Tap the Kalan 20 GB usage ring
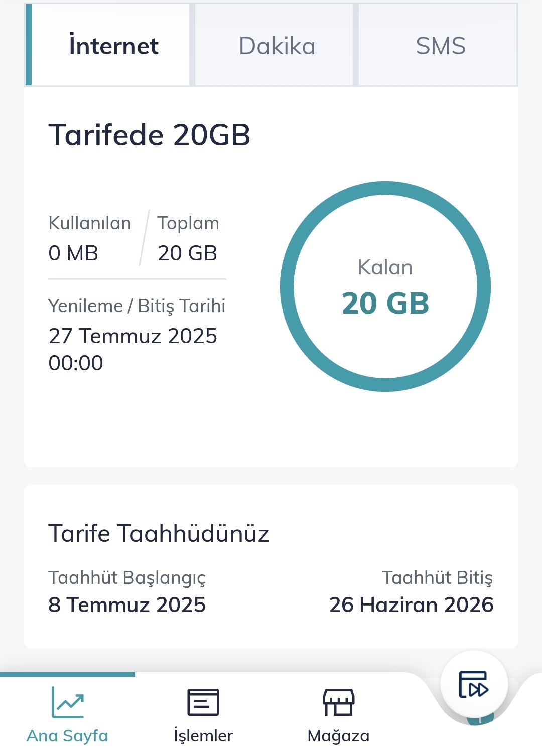Viewport: 542px width, 756px height. click(x=385, y=286)
